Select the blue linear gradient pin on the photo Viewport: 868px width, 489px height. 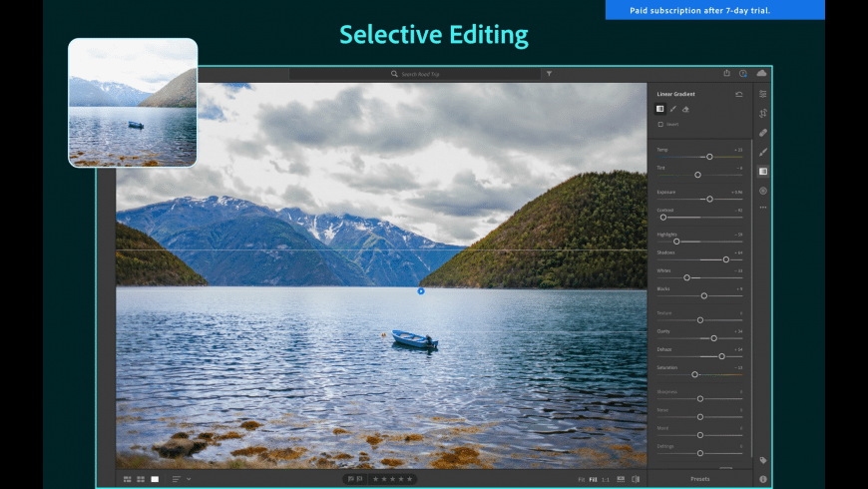[421, 290]
